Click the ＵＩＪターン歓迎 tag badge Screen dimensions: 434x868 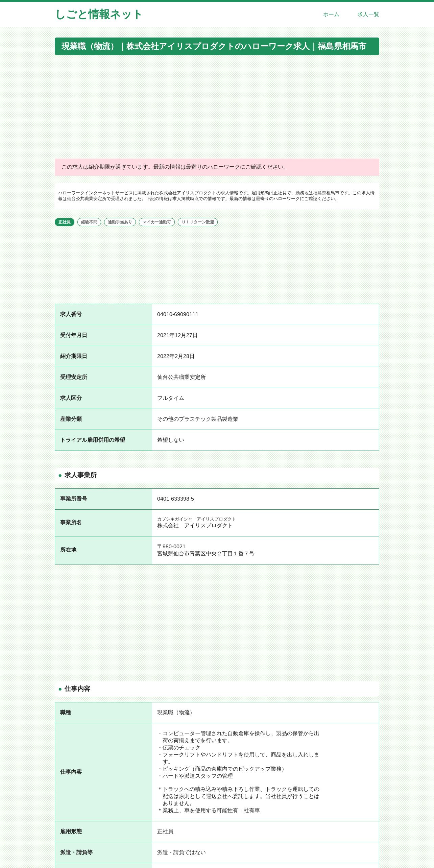pos(198,222)
